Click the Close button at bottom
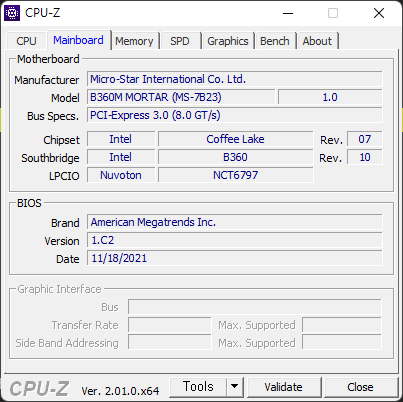The height and width of the screenshot is (402, 403). tap(360, 387)
